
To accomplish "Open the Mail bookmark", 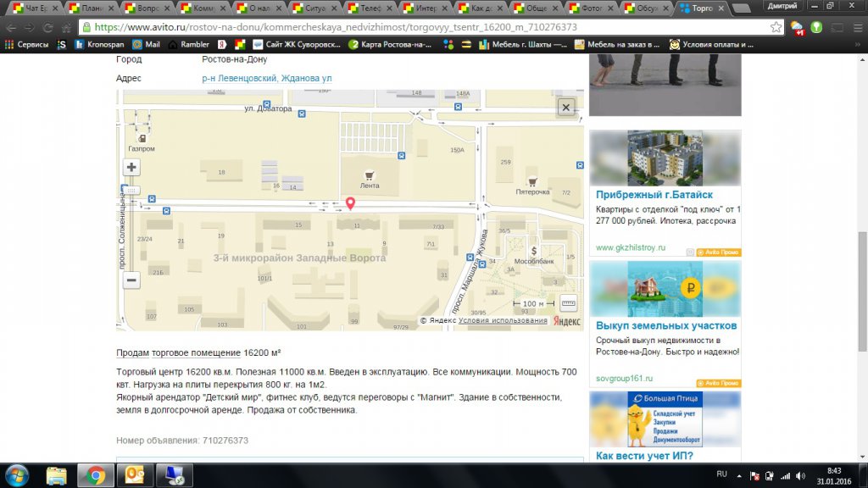I will (146, 44).
